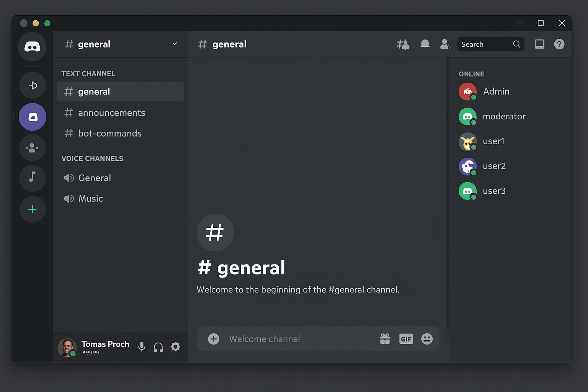Open user settings with the gear icon
The image size is (588, 392).
176,347
